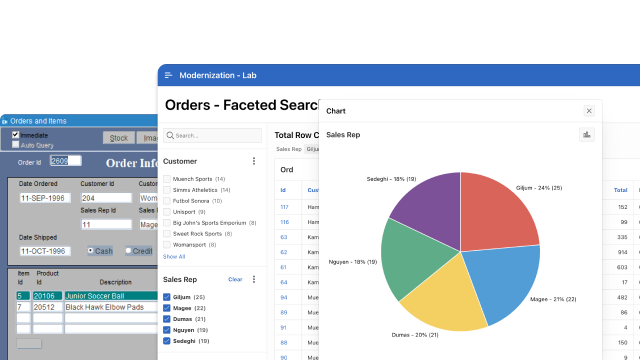Open the hamburger navigation menu in Modernization Lab
Image resolution: width=640 pixels, height=360 pixels.
pos(168,75)
